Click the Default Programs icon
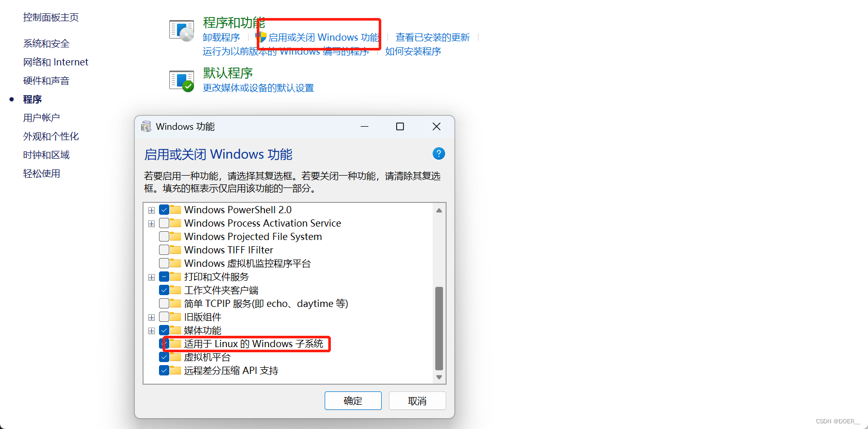868x429 pixels. point(182,81)
